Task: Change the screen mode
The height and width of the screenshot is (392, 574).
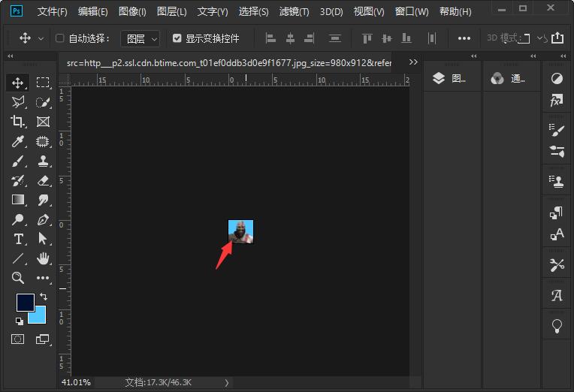Action: [43, 339]
